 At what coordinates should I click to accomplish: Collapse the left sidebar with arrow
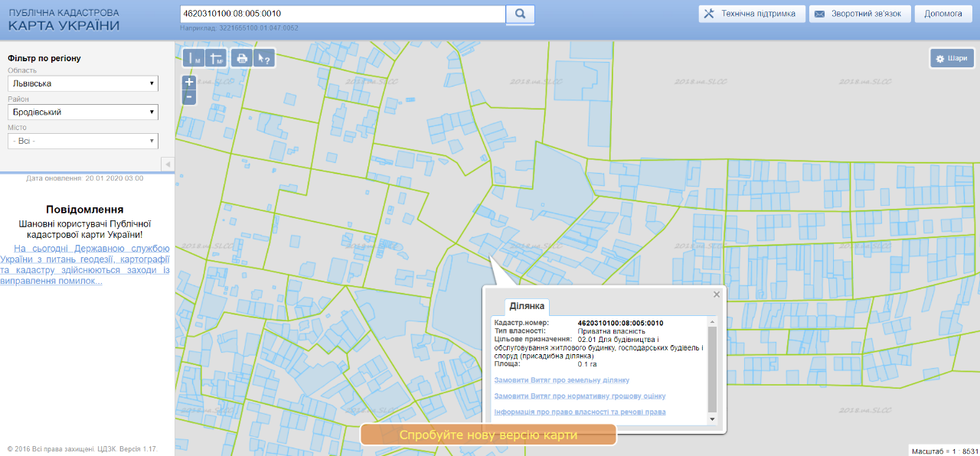(x=168, y=164)
